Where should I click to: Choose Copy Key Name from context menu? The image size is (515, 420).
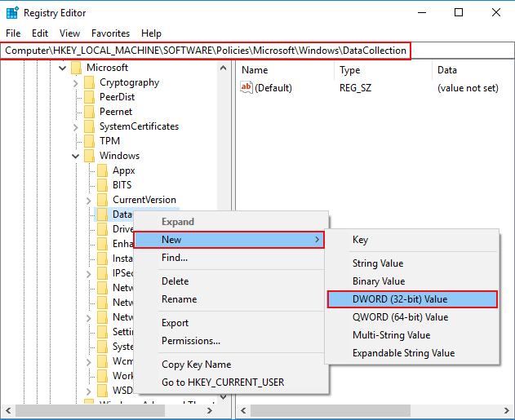tap(196, 365)
